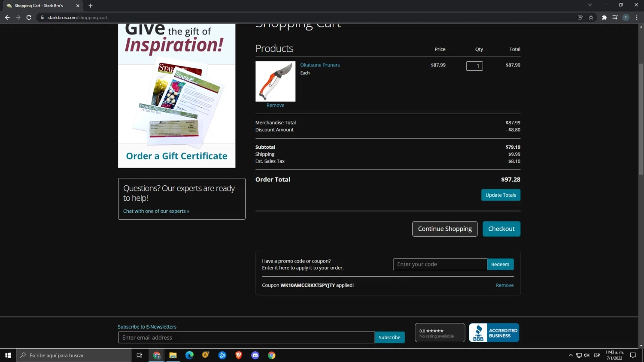Click the address bar URL
The width and height of the screenshot is (644, 362).
click(78, 18)
